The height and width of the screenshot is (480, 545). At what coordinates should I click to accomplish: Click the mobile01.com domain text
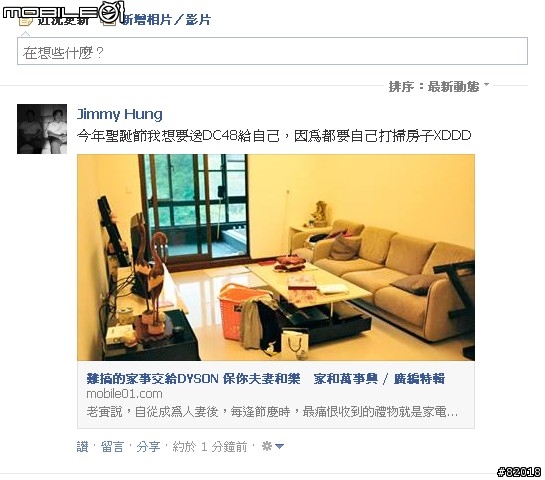click(x=124, y=394)
